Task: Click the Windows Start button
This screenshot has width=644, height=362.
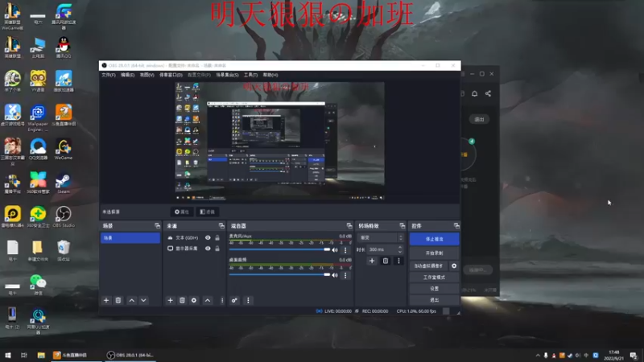Action: point(8,355)
